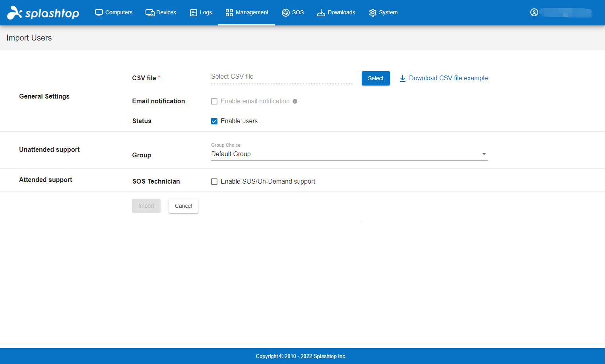Click the Logs list icon

tap(194, 13)
